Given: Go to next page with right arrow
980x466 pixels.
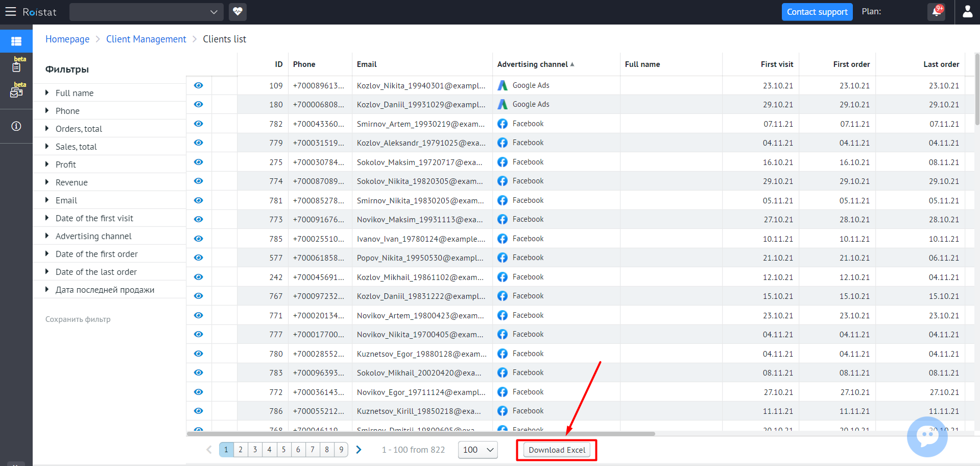Looking at the screenshot, I should [x=358, y=450].
